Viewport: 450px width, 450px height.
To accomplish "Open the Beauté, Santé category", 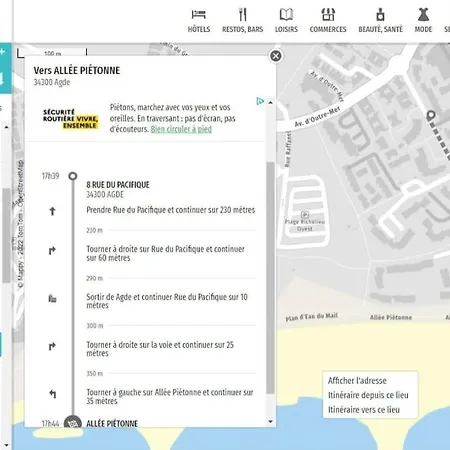I will [x=380, y=21].
